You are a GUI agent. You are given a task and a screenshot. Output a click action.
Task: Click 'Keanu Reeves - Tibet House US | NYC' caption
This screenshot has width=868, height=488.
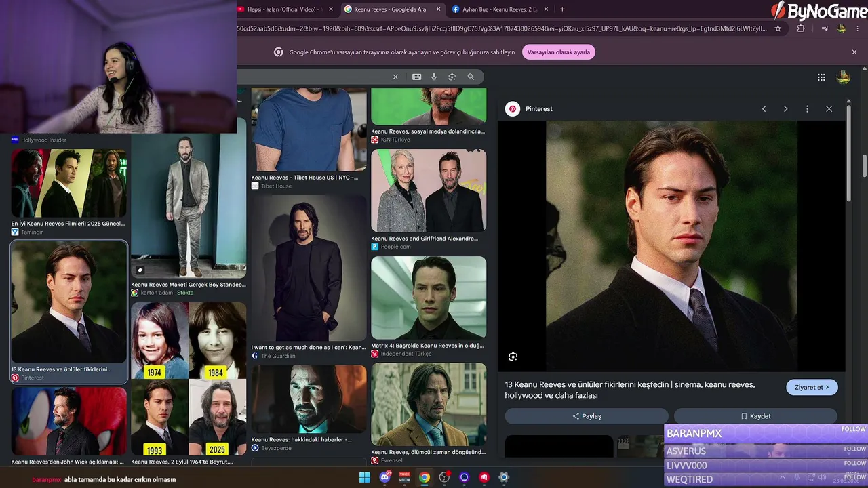pyautogui.click(x=304, y=178)
